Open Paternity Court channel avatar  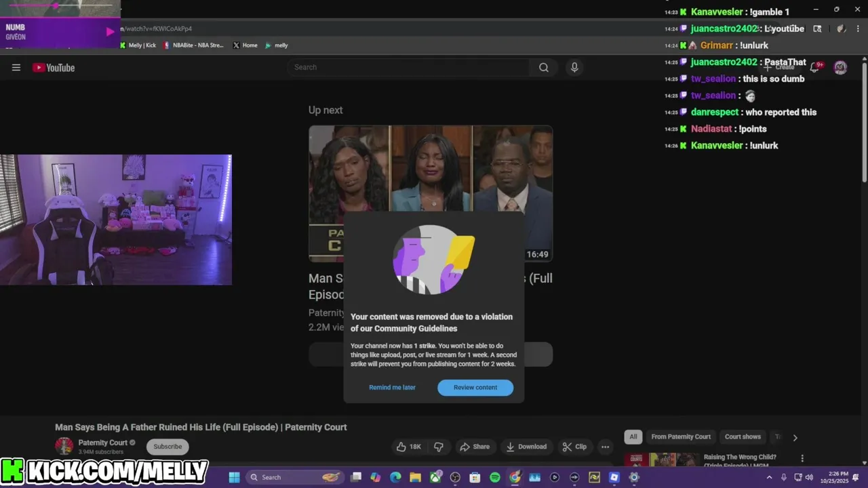click(x=64, y=446)
